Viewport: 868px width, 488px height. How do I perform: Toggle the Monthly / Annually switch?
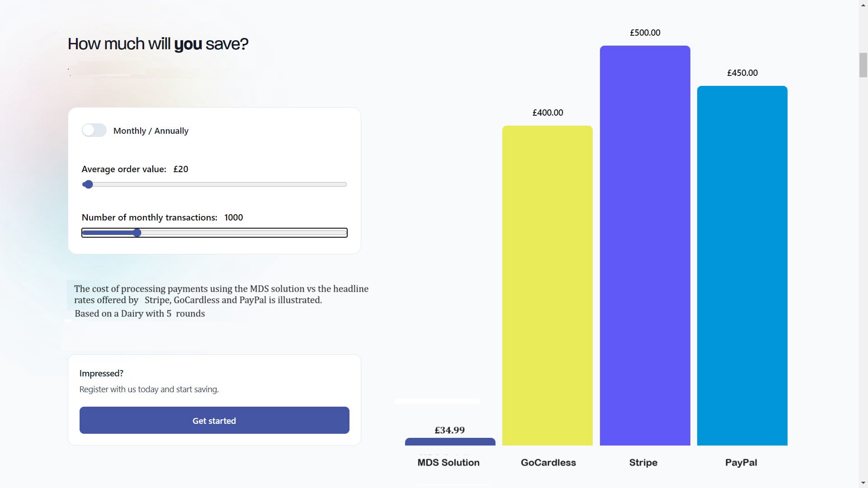[x=94, y=131]
